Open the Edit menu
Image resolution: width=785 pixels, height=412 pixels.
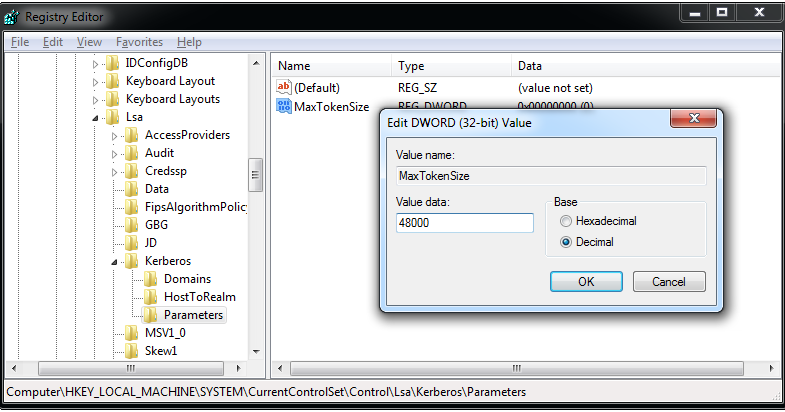click(x=53, y=42)
